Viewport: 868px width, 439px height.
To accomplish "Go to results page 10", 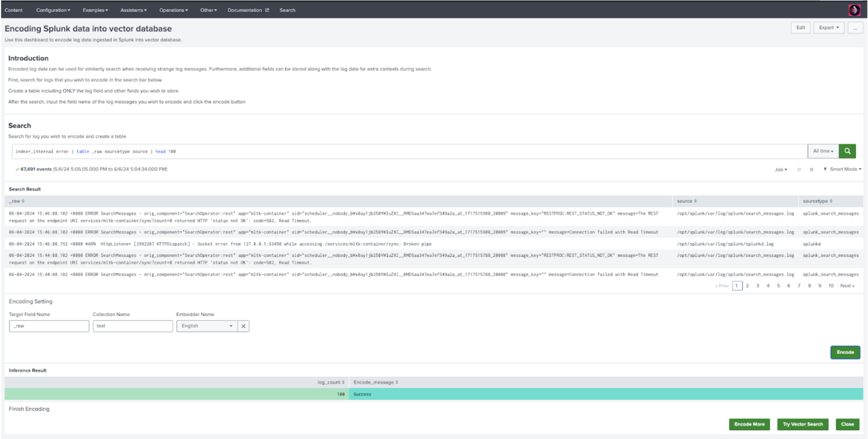I will point(831,286).
